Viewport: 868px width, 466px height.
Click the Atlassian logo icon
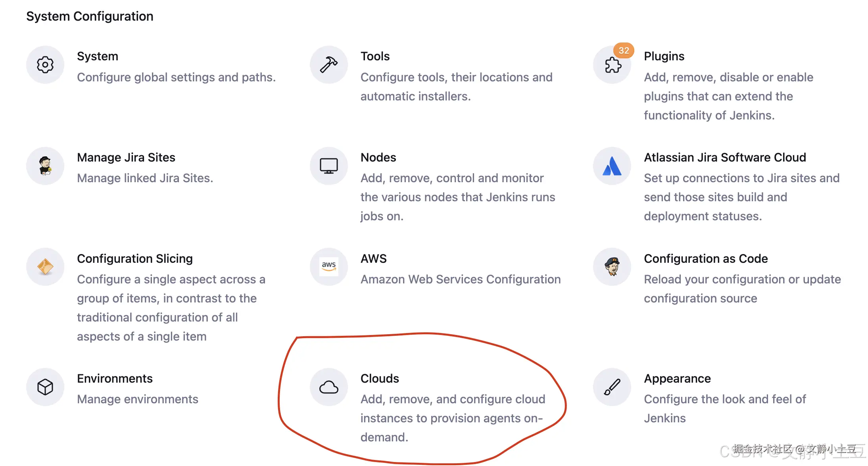pyautogui.click(x=612, y=166)
